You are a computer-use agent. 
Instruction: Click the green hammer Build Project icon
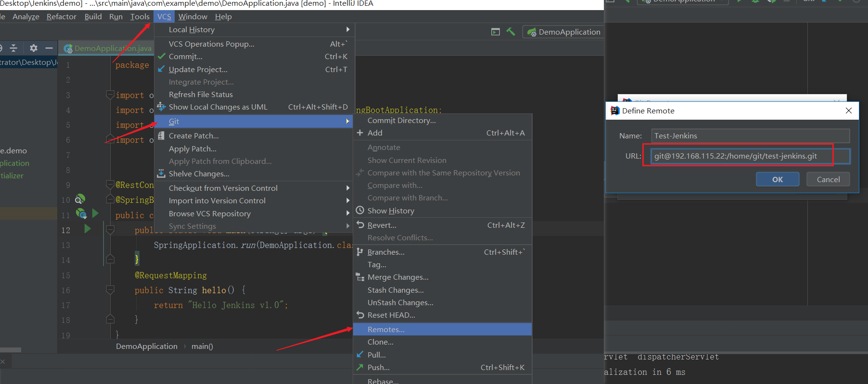pos(511,32)
